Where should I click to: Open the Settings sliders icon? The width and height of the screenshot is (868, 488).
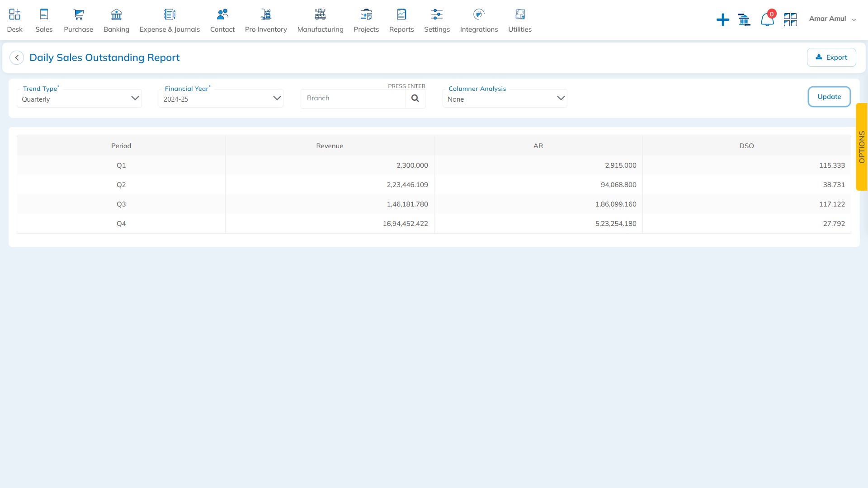437,14
